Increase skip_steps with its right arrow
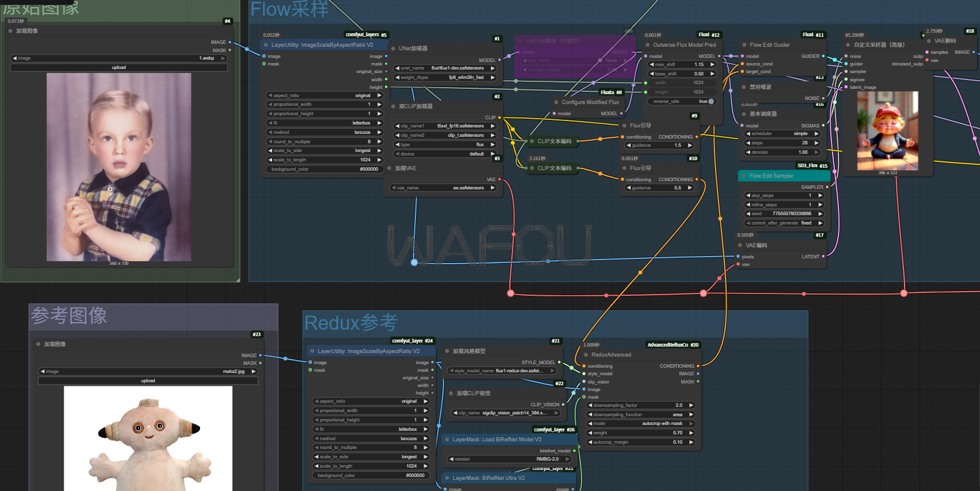This screenshot has width=980, height=491. pos(820,195)
